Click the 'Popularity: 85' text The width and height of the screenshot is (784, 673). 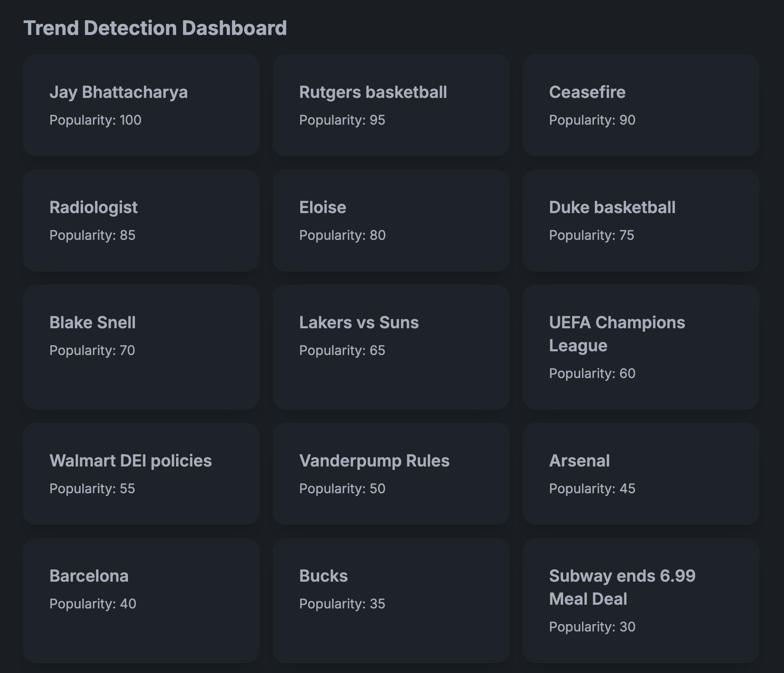click(x=93, y=235)
